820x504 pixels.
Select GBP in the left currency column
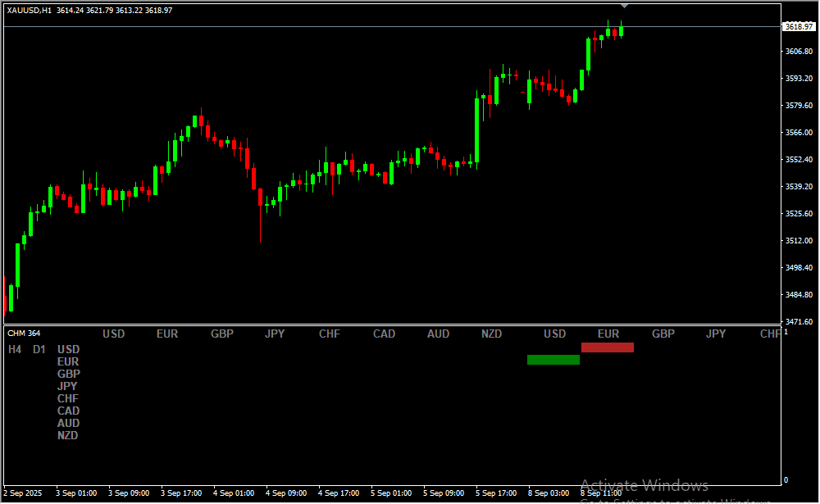(68, 374)
